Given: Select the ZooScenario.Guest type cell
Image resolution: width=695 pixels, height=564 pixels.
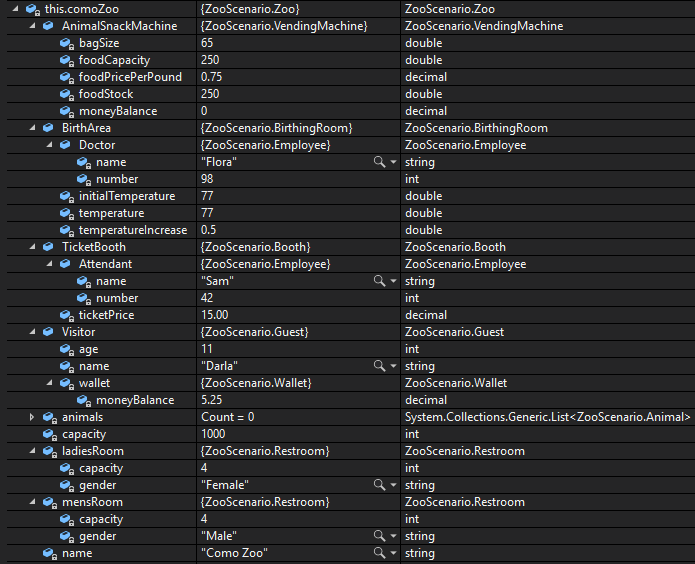Looking at the screenshot, I should (x=454, y=332).
